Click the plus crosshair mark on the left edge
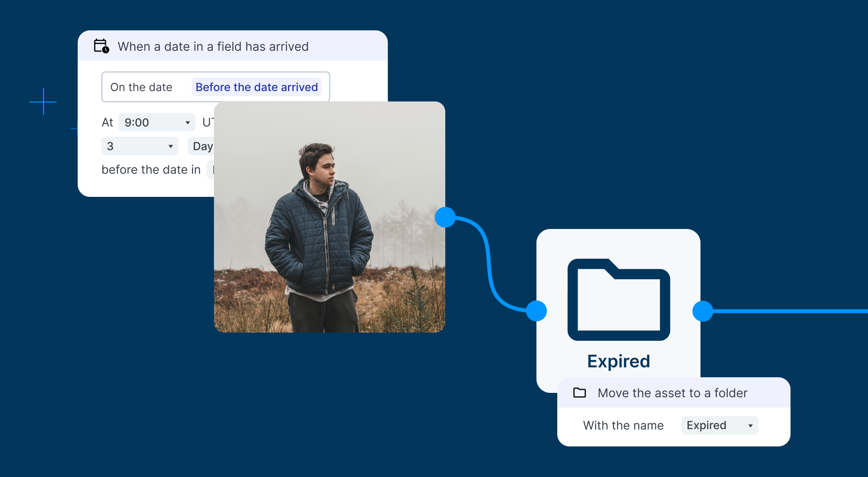868x477 pixels. [43, 102]
